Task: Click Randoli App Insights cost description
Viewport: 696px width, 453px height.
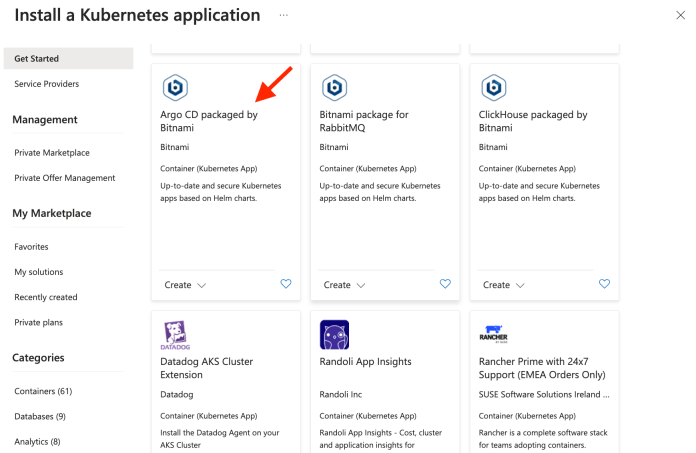Action: click(x=380, y=439)
